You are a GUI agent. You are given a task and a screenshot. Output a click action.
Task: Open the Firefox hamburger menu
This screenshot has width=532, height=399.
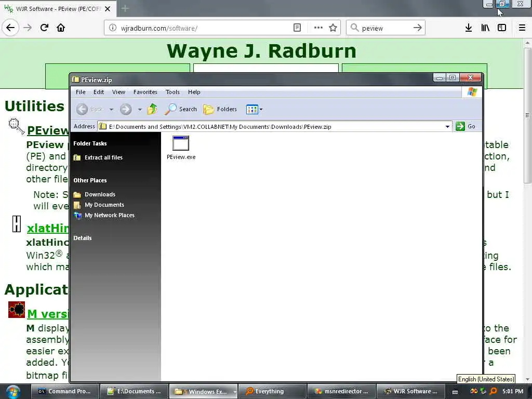point(522,28)
